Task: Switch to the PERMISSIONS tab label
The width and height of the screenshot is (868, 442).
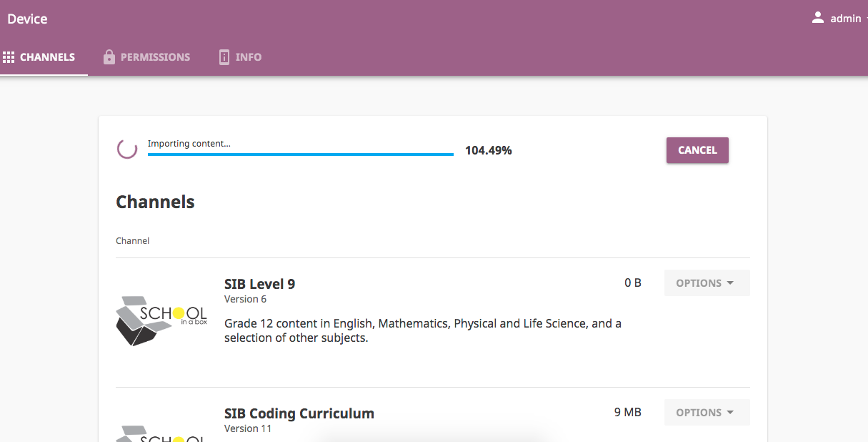Action: (155, 57)
